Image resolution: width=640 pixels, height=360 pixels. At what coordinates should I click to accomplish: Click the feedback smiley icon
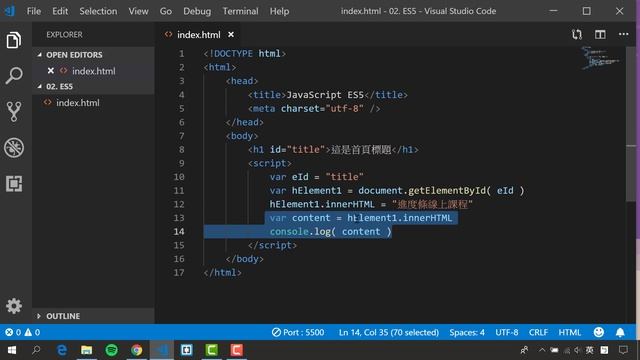[x=599, y=332]
